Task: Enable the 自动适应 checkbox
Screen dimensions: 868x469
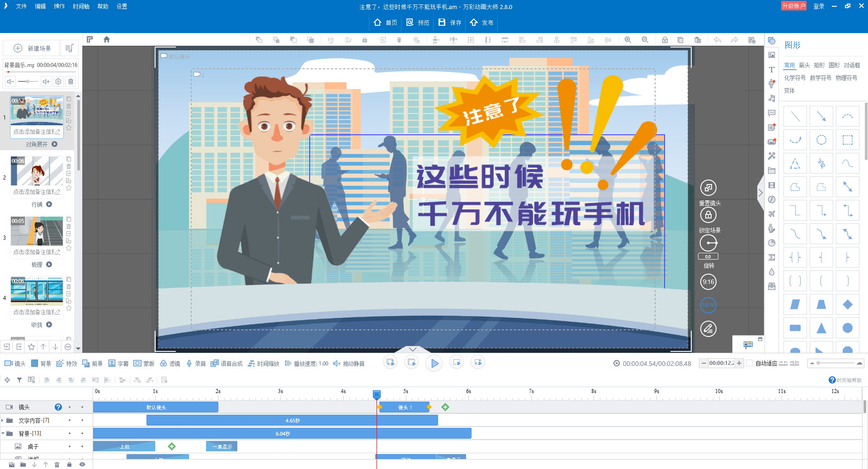Action: 749,363
